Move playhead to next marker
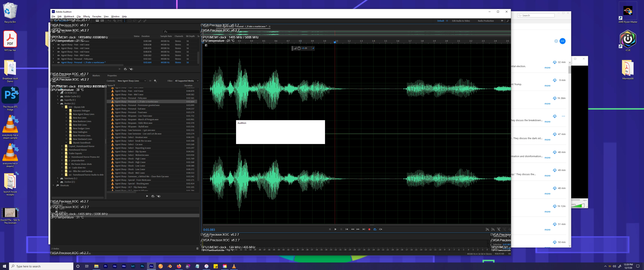The image size is (644, 270). (364, 229)
